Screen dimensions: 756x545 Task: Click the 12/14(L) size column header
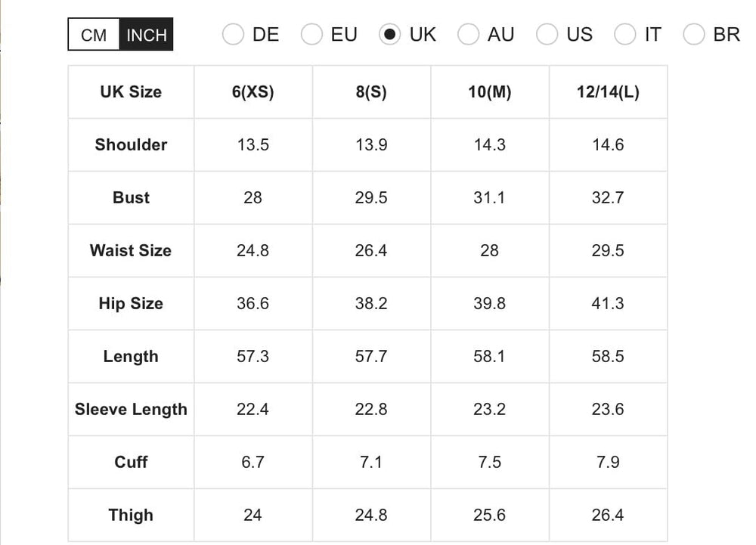click(x=608, y=91)
